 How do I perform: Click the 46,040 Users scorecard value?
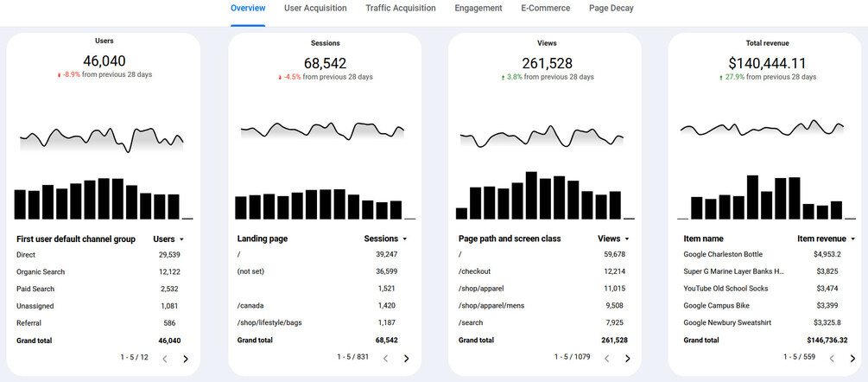[104, 60]
